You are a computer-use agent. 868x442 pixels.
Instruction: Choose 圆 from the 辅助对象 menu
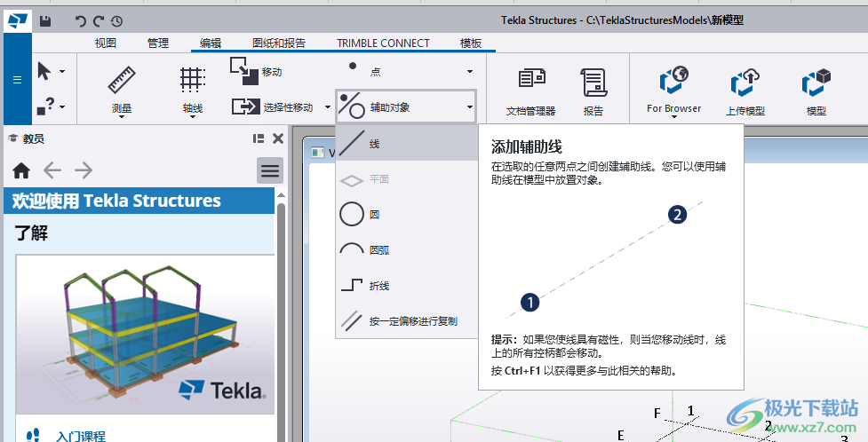407,215
